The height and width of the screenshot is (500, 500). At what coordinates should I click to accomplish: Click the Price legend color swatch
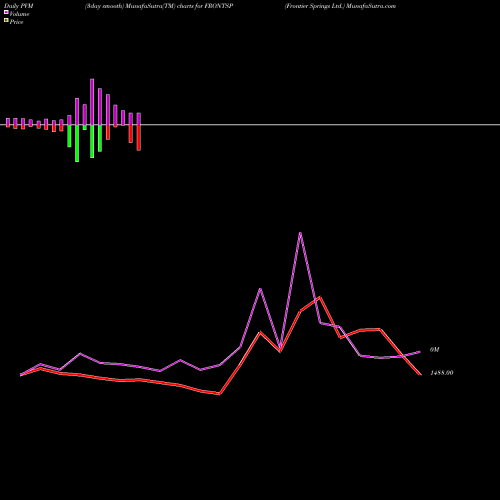(x=6, y=21)
